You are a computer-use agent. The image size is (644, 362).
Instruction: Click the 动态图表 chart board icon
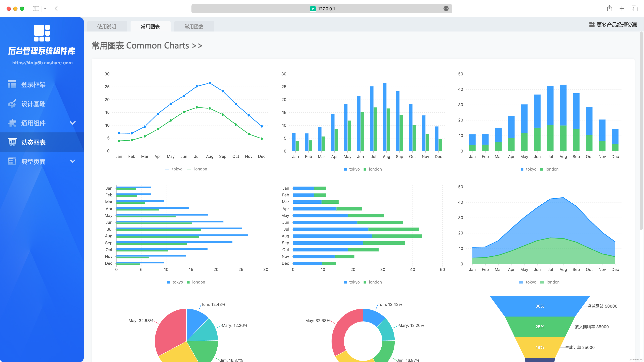point(12,142)
